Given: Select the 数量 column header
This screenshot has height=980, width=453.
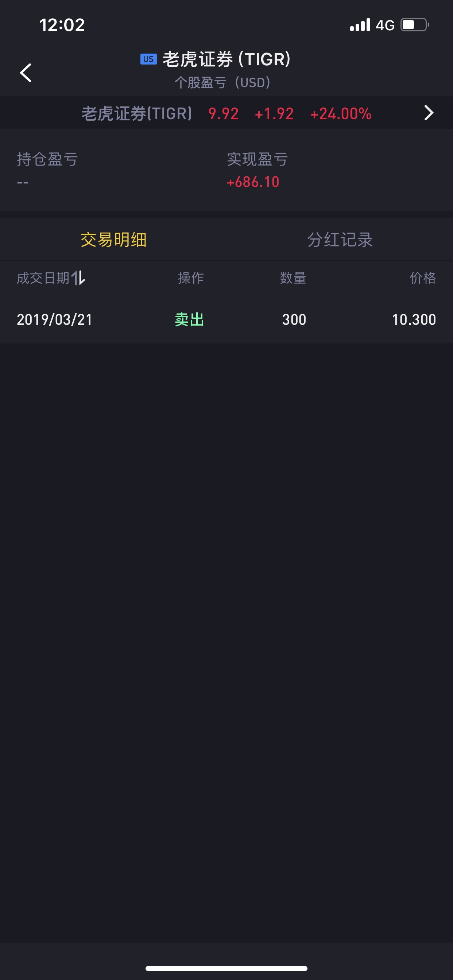Looking at the screenshot, I should pos(293,278).
